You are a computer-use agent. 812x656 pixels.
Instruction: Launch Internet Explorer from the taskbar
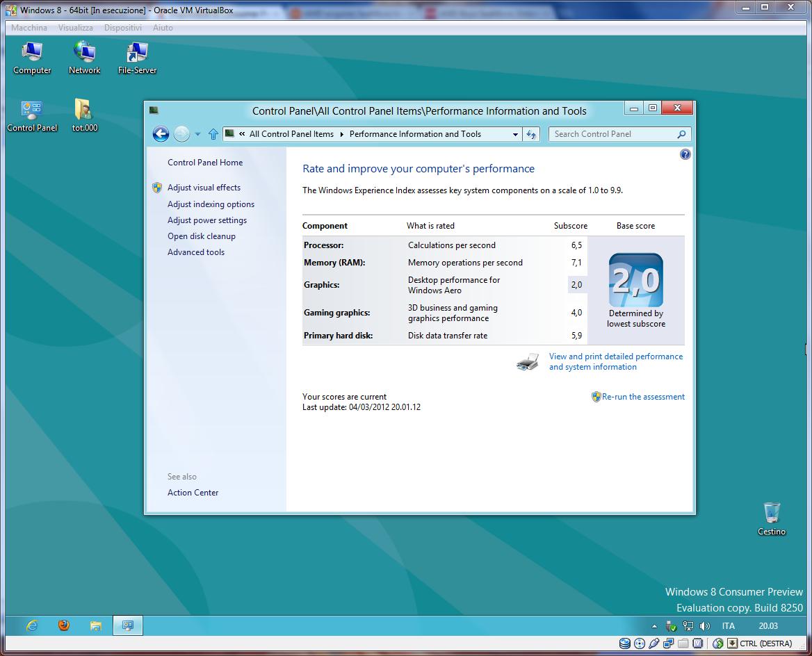coord(32,625)
